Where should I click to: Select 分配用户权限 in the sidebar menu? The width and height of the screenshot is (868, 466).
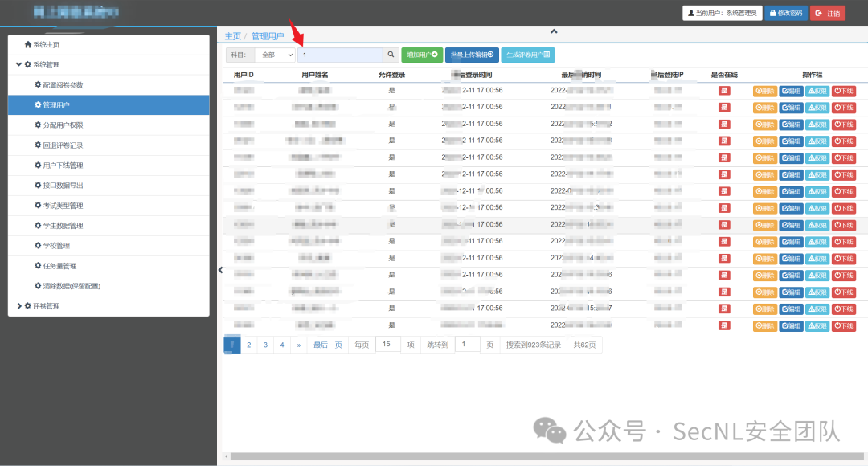63,125
